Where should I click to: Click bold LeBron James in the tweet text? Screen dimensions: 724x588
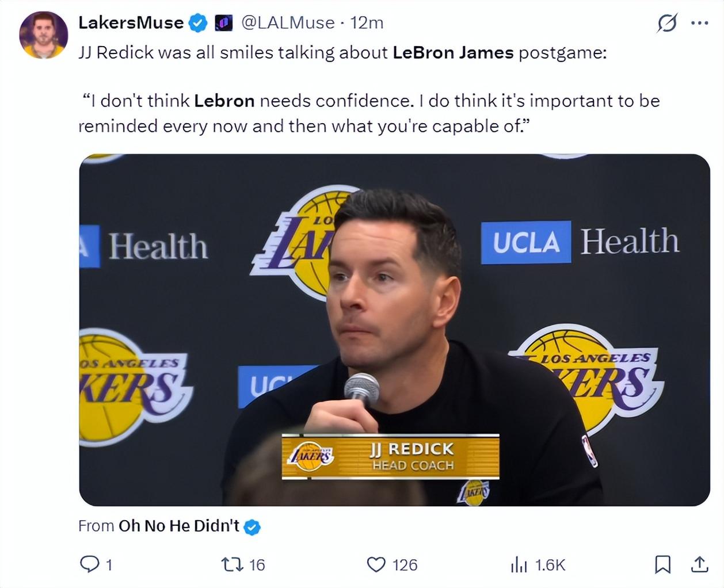(453, 52)
